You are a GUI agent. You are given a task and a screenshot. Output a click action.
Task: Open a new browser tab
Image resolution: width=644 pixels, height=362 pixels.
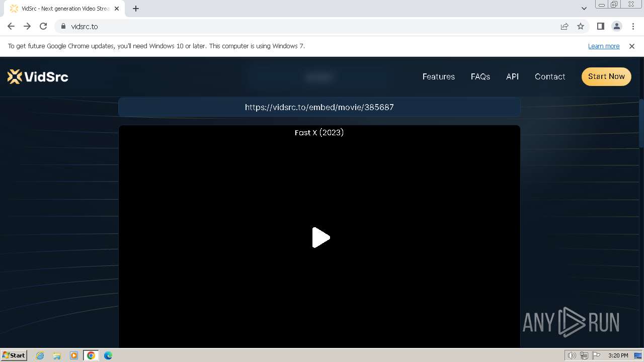point(135,9)
